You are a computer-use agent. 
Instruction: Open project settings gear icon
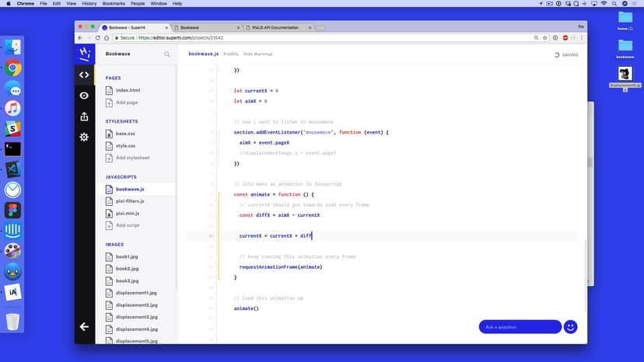[x=84, y=137]
